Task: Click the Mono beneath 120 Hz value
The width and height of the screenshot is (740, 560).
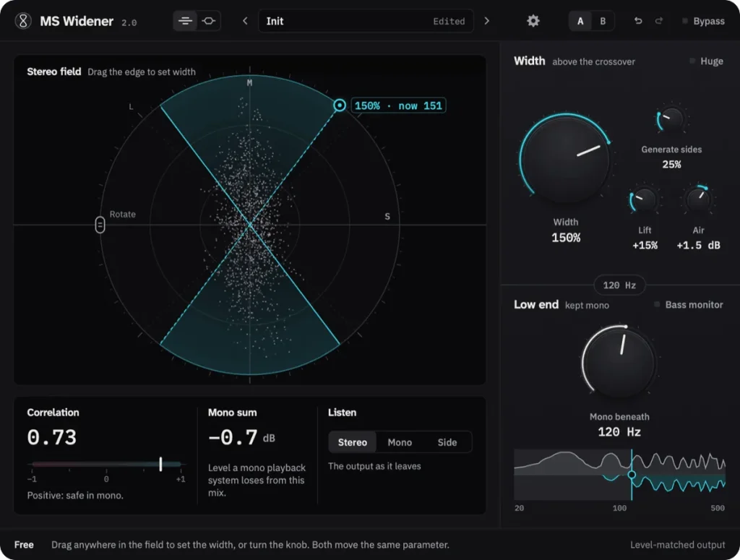Action: tap(619, 431)
